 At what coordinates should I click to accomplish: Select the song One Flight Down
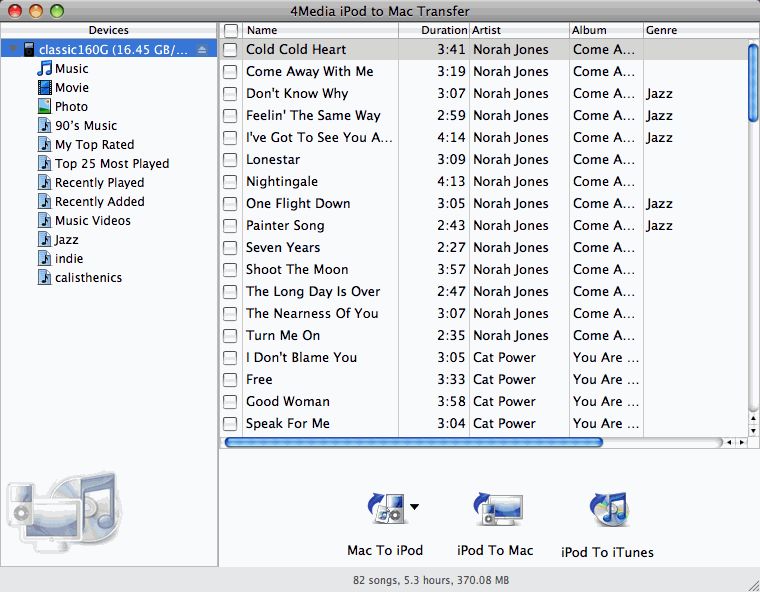[298, 203]
